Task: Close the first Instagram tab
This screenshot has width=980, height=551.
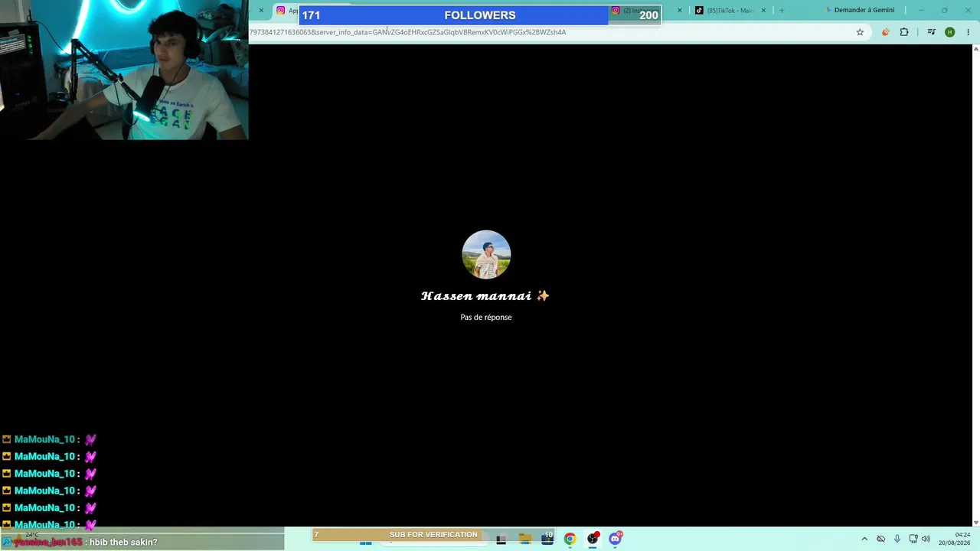Action: pyautogui.click(x=261, y=11)
